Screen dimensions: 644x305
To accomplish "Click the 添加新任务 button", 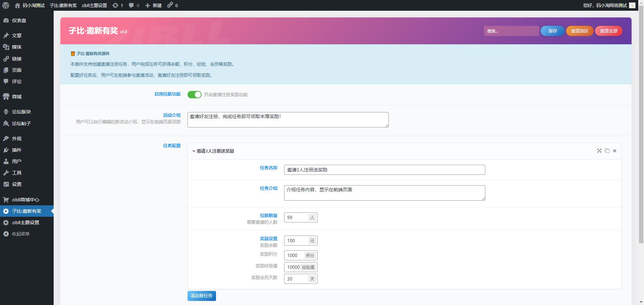I will [202, 296].
